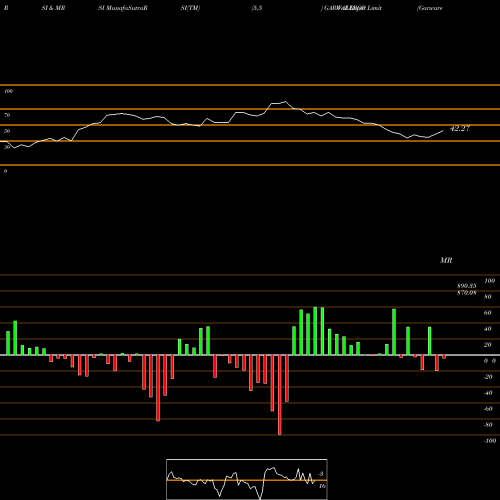
Task: Click the '100' label on upper line chart
Action: pyautogui.click(x=8, y=91)
